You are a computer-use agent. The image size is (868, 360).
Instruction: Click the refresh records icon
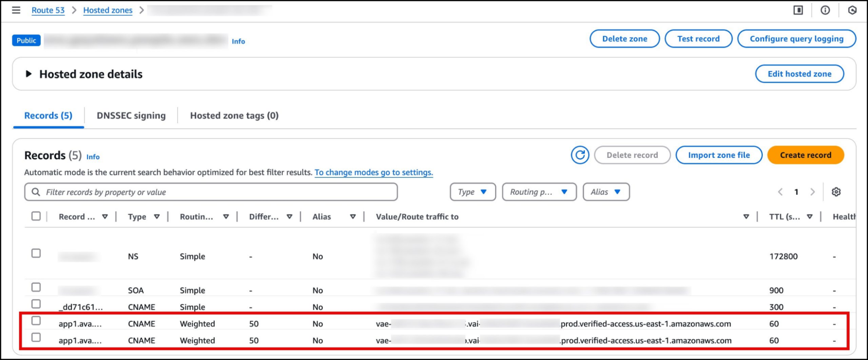pyautogui.click(x=580, y=155)
